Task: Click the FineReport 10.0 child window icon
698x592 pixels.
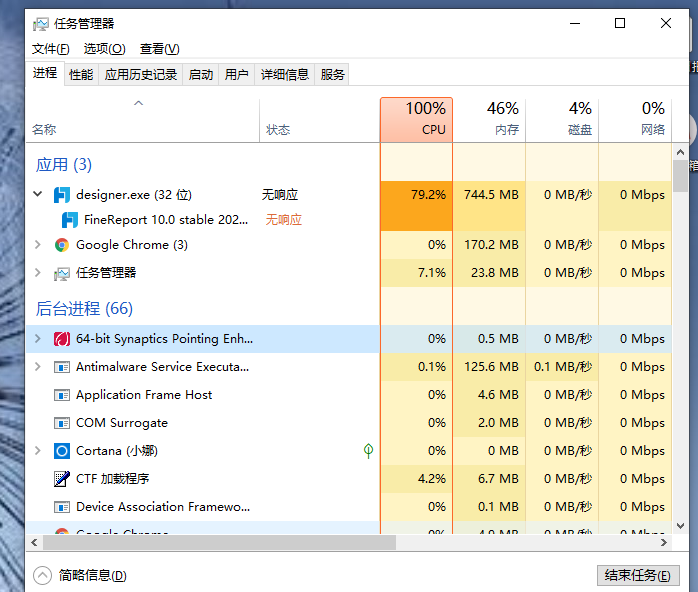Action: [x=69, y=220]
